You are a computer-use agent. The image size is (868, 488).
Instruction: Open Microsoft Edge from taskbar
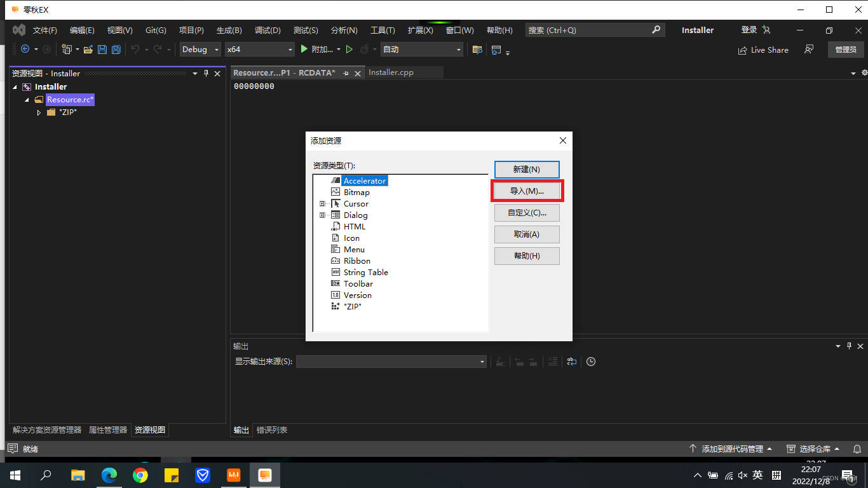coord(109,475)
